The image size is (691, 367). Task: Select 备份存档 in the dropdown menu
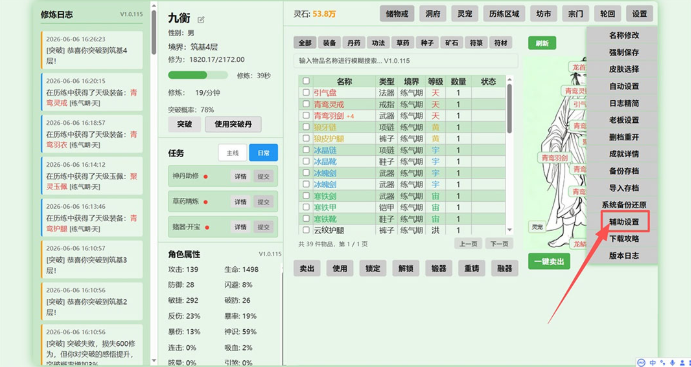pos(624,171)
